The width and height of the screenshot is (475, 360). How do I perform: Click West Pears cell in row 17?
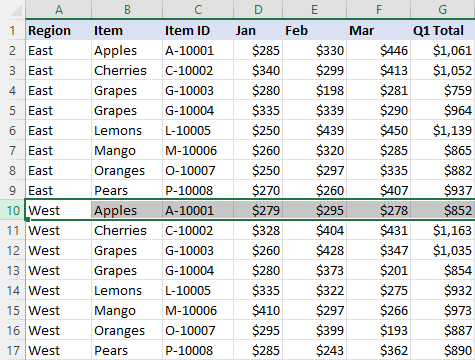point(127,350)
